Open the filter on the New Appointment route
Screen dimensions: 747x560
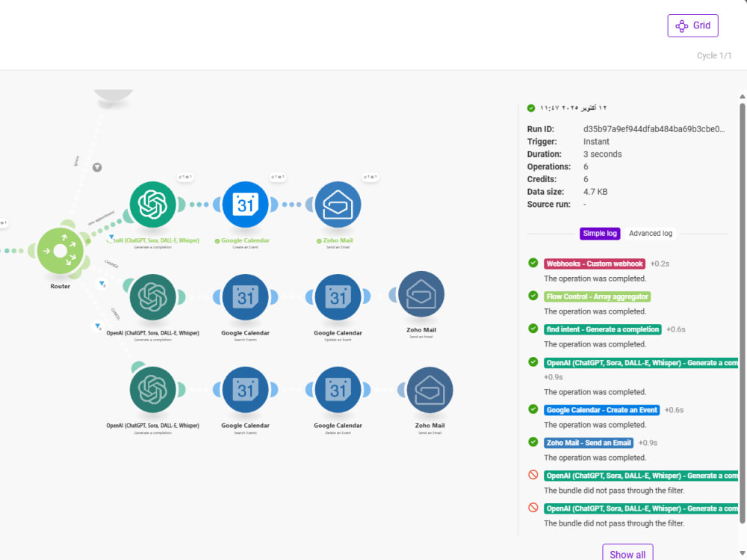click(x=111, y=237)
